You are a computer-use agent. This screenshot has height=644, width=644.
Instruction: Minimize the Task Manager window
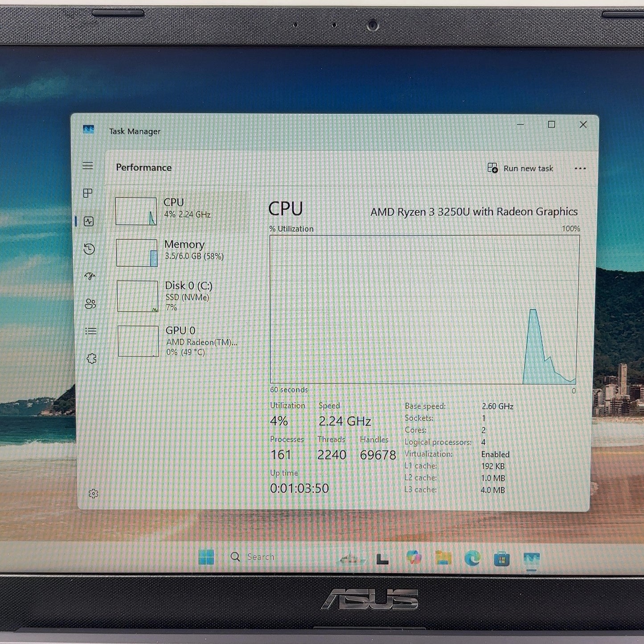click(520, 125)
